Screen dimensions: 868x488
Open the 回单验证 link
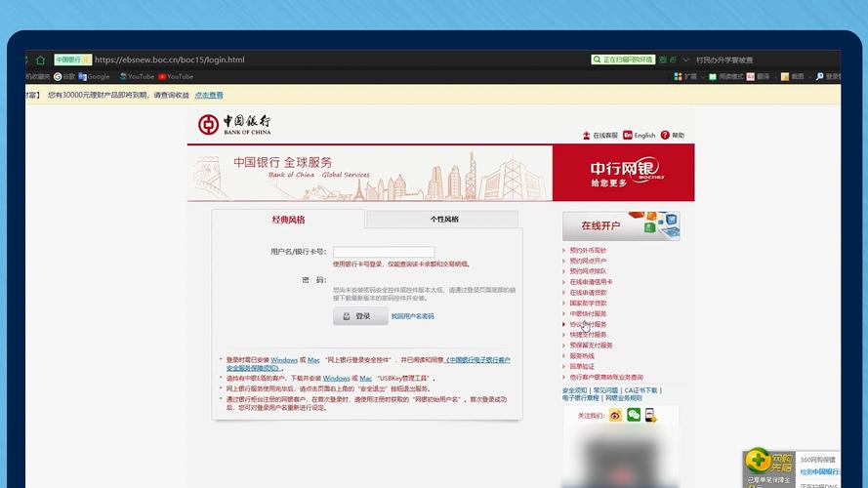pyautogui.click(x=582, y=366)
